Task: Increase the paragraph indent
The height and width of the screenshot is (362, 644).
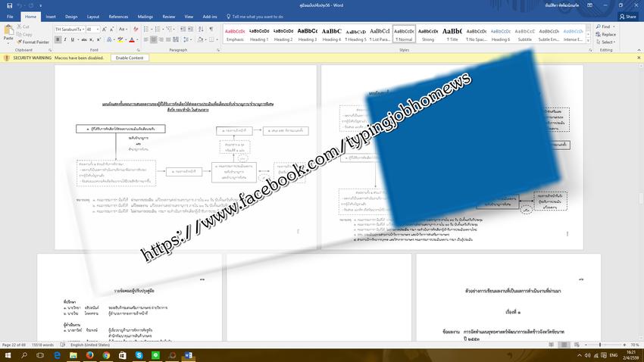Action: [191, 29]
